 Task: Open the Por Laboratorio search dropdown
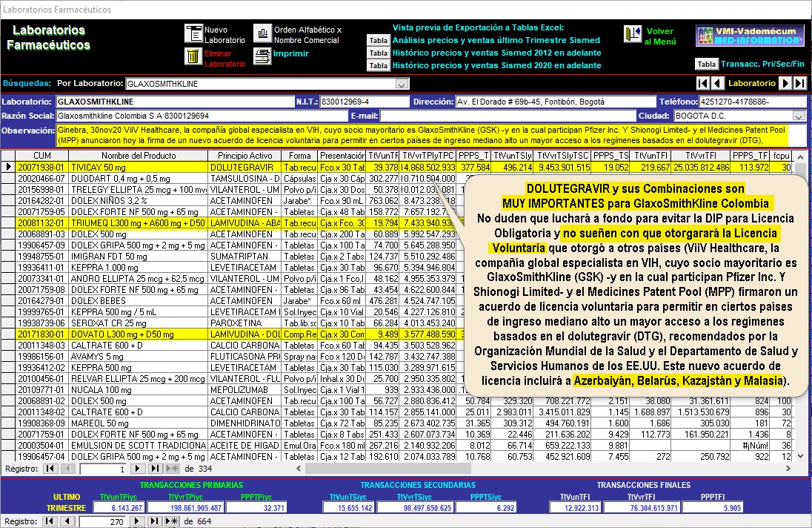(x=402, y=84)
